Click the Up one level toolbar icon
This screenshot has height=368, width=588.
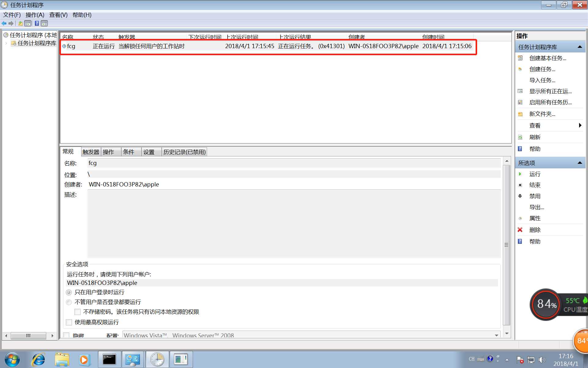(x=21, y=23)
